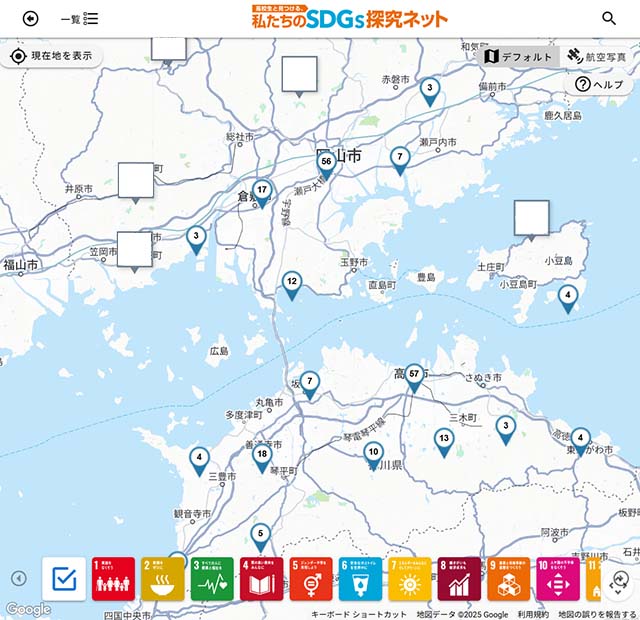640x620 pixels.
Task: Open blank thumbnail marker beside 現在地を表示
Action: coord(169,50)
